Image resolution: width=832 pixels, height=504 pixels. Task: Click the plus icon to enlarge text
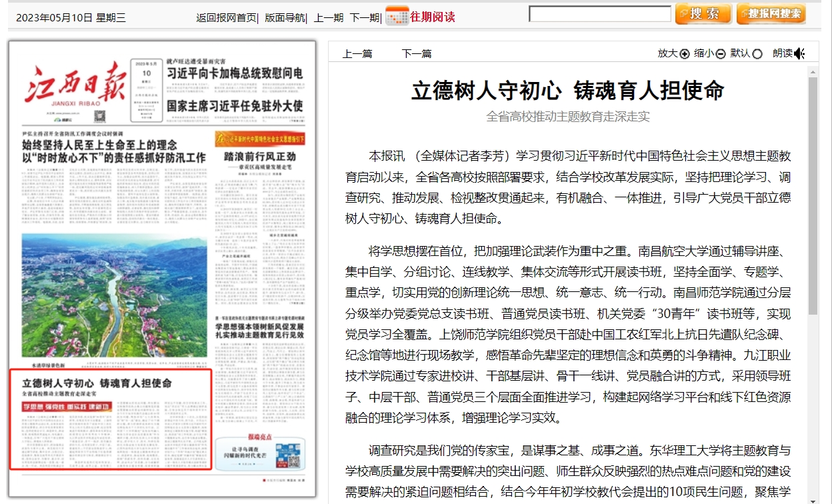[x=684, y=54]
